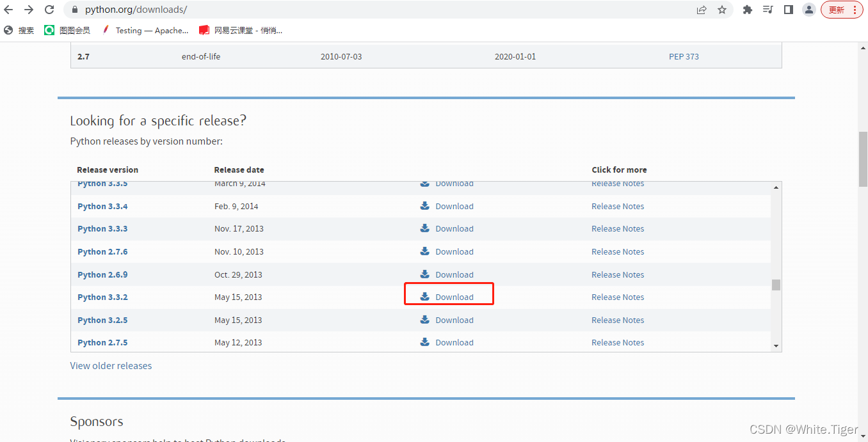This screenshot has height=442, width=868.
Task: Click the 'Nov. 17, 2013' release date
Action: coord(239,228)
